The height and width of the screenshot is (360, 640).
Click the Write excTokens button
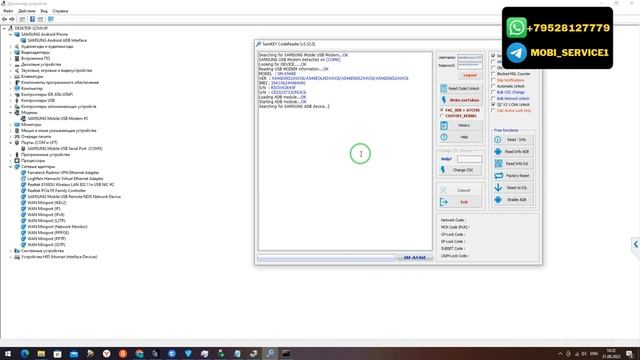[460, 100]
